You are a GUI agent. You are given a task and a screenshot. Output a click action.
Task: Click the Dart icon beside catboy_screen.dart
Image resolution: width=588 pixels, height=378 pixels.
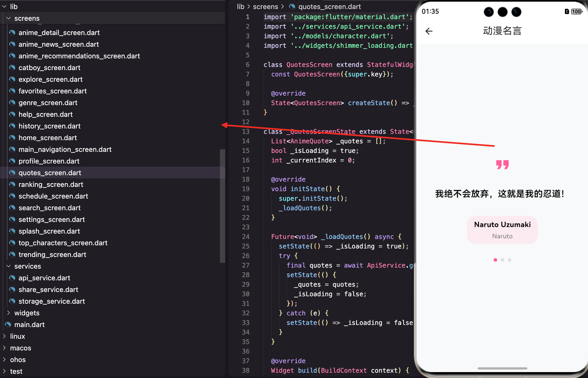click(x=12, y=68)
